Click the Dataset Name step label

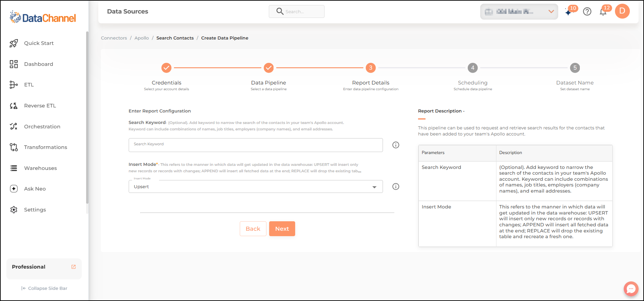point(575,83)
